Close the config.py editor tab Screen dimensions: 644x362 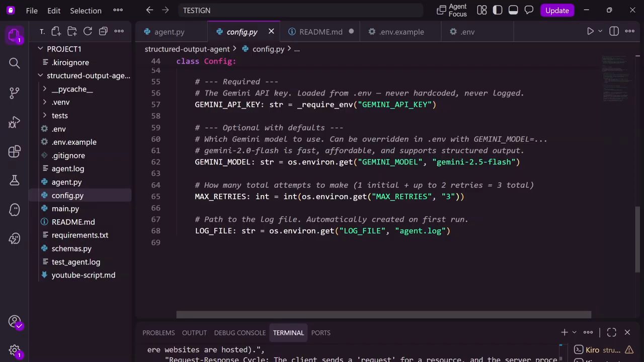pos(271,31)
